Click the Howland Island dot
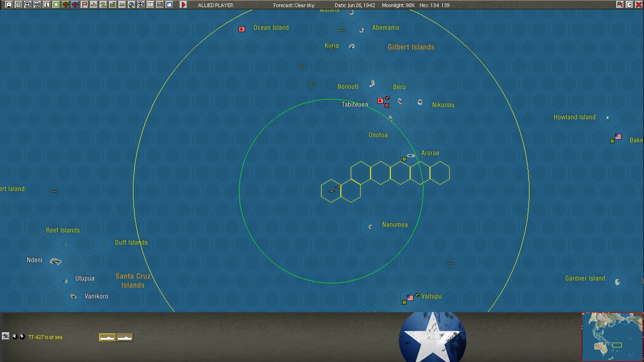The height and width of the screenshot is (362, 644). [608, 118]
